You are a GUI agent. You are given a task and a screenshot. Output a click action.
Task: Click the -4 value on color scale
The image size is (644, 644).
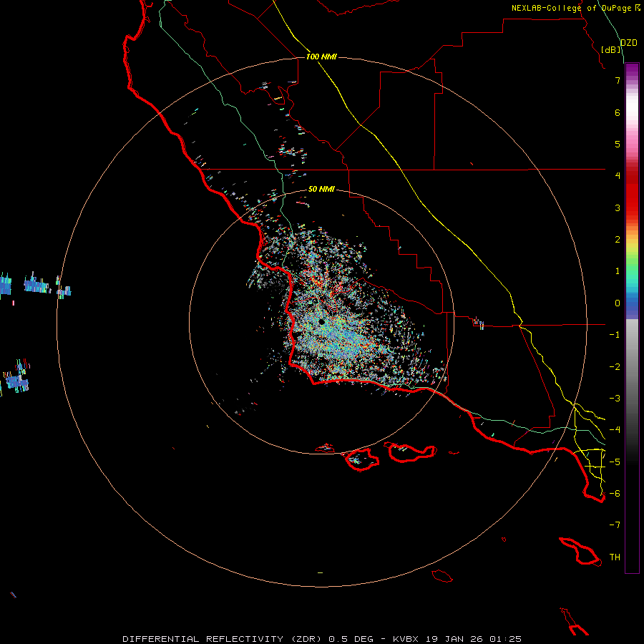tap(615, 430)
